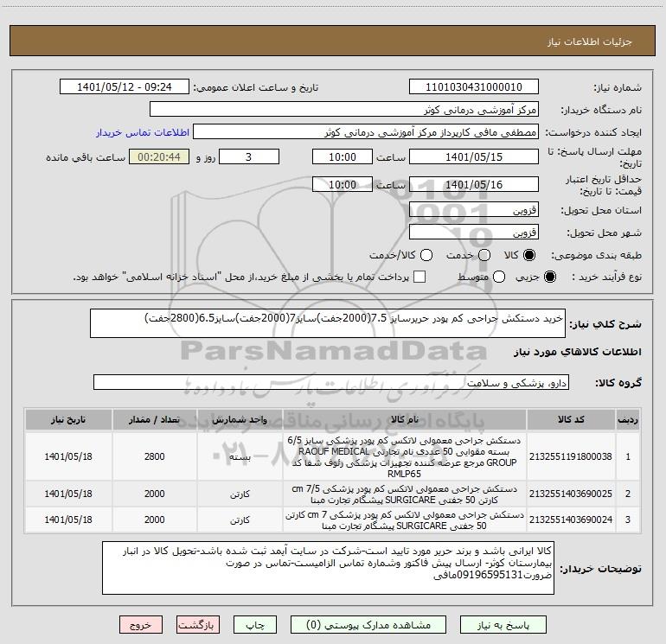Viewport: 666px width, 644px height.
Task: Open the اطلاعات تماس خریدار link
Action: point(143,132)
